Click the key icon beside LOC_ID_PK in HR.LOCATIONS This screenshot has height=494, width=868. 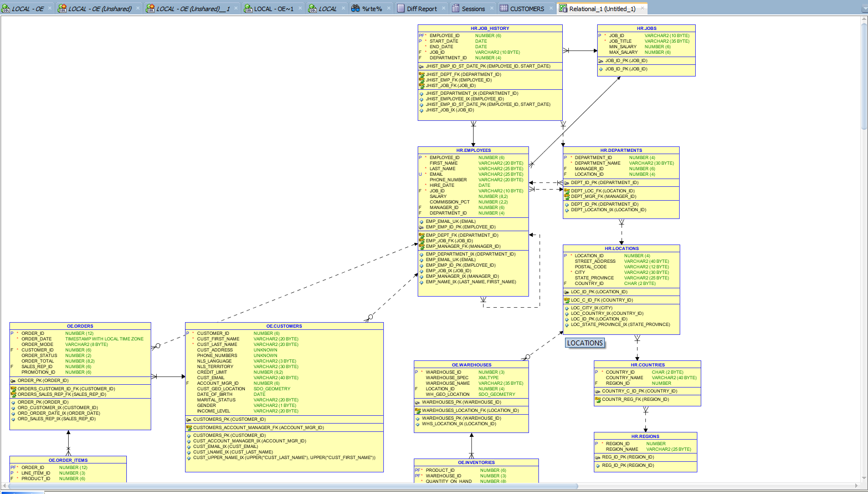566,292
